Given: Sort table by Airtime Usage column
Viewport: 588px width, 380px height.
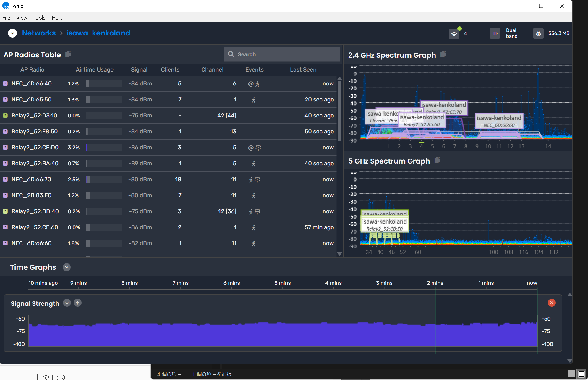Looking at the screenshot, I should click(95, 70).
